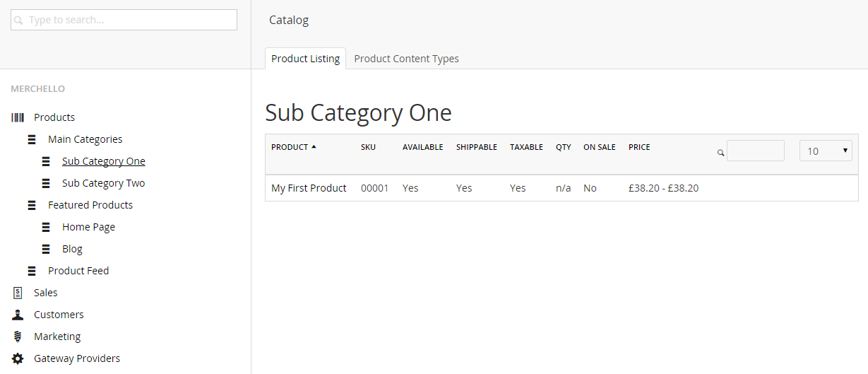The height and width of the screenshot is (374, 868).
Task: Open the page size dropdown showing 10
Action: 825,151
